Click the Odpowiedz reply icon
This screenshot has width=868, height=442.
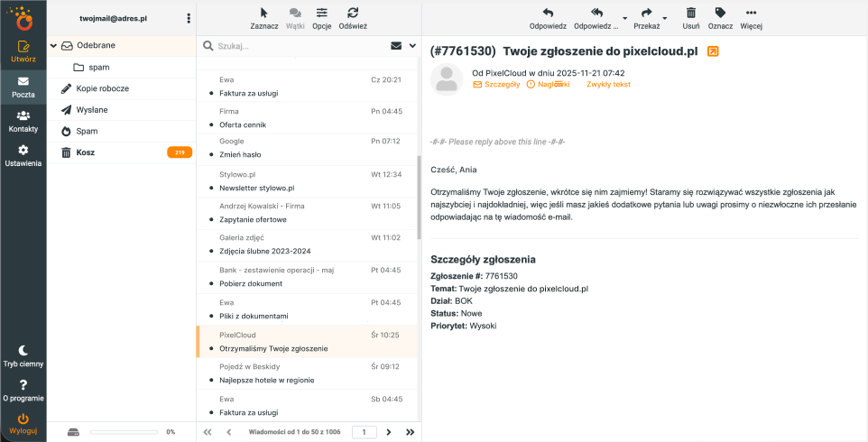[x=548, y=13]
